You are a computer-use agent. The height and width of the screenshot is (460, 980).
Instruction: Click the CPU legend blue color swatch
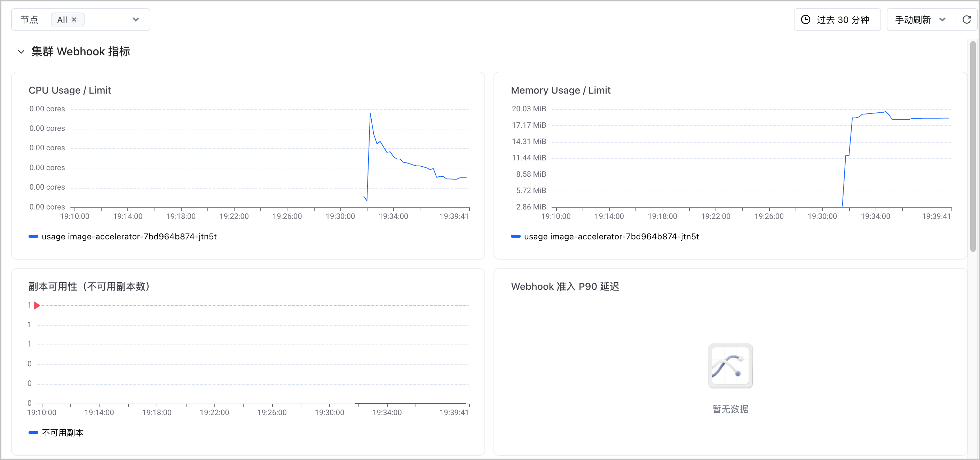pyautogui.click(x=33, y=237)
